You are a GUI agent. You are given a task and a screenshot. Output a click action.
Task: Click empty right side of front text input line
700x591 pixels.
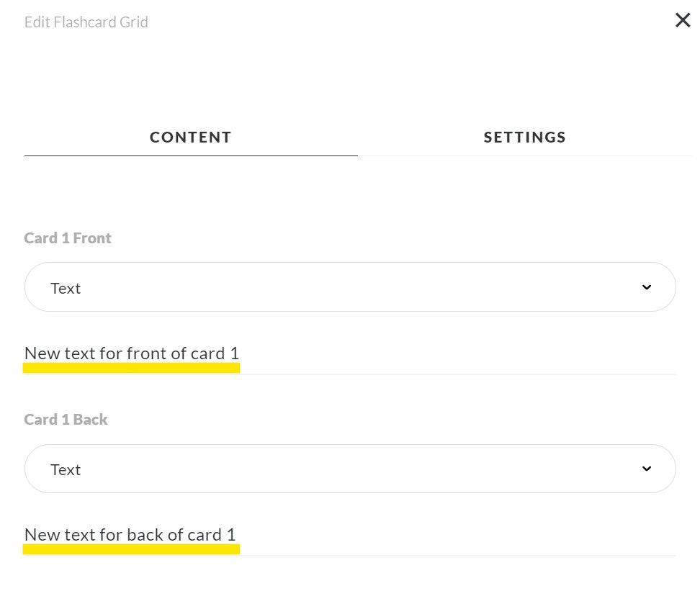tap(504, 355)
